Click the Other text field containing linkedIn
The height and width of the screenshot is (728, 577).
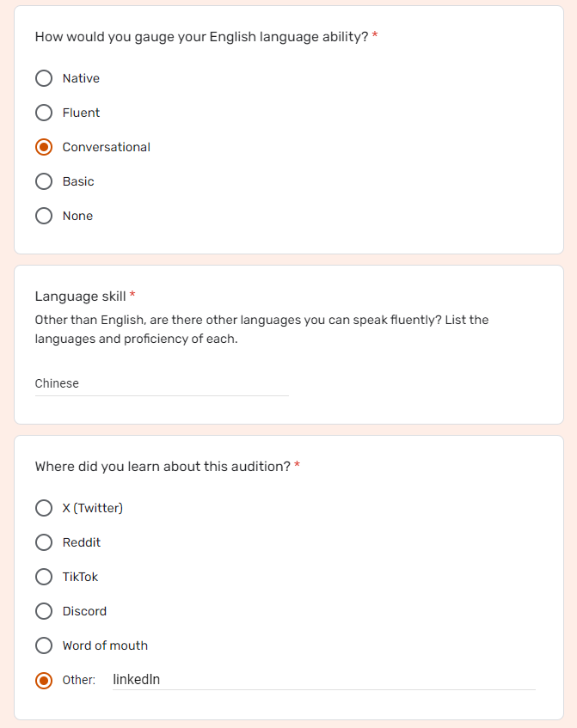(x=324, y=680)
